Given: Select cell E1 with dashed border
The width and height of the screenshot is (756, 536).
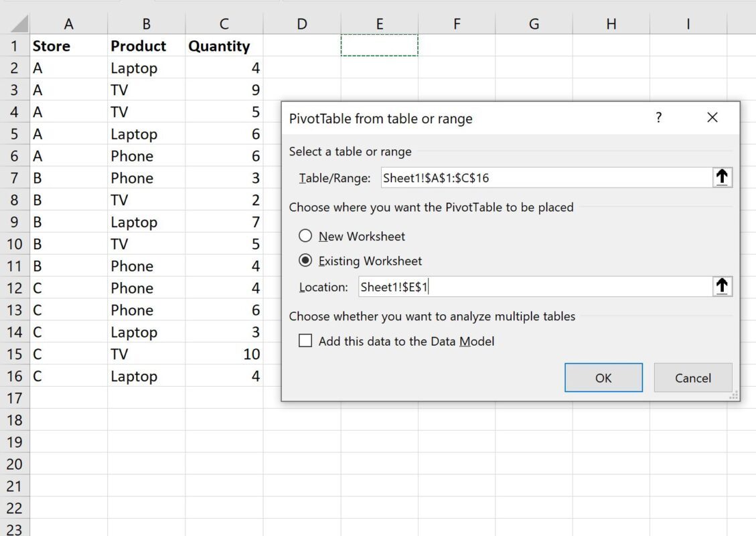Looking at the screenshot, I should pyautogui.click(x=379, y=46).
